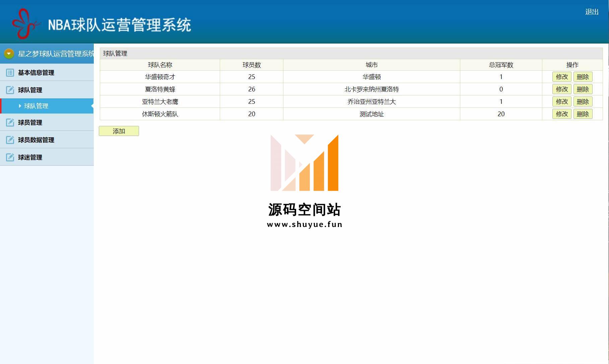Click 修改 for 休斯顿火箭队
609x364 pixels.
click(x=562, y=114)
